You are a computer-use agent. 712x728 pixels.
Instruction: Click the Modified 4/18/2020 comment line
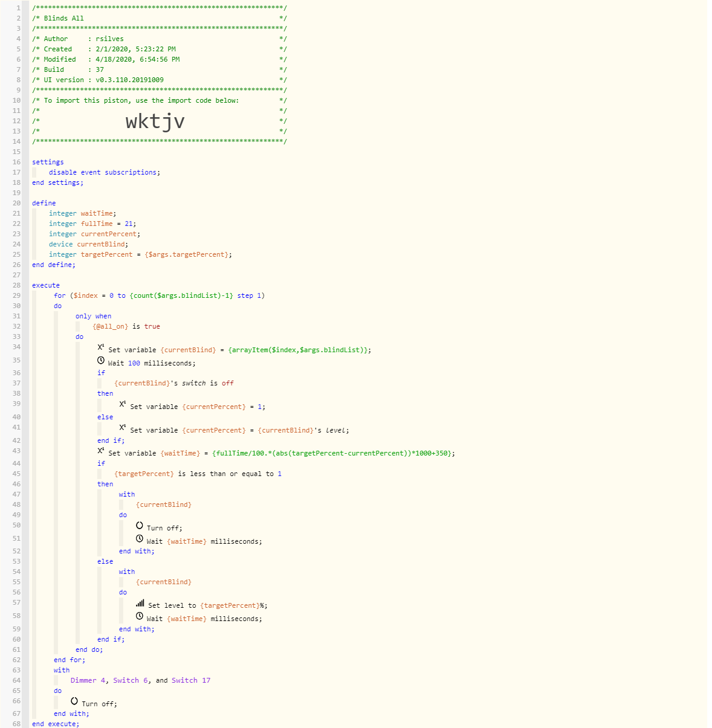click(x=160, y=59)
